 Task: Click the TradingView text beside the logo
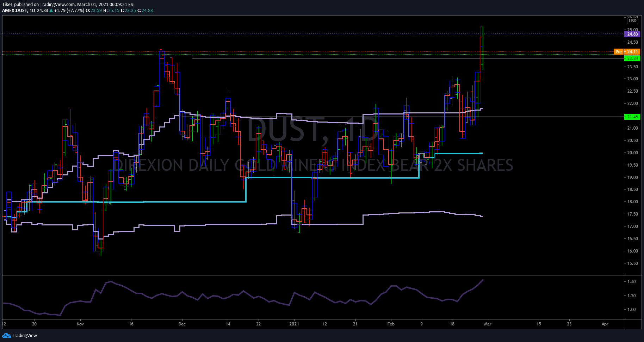coord(24,336)
